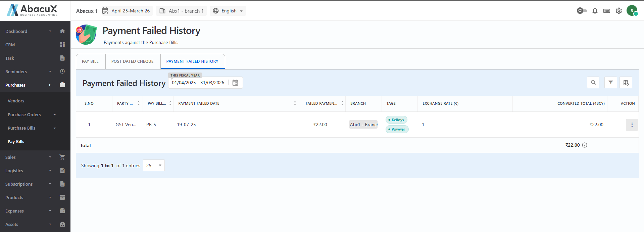Sort by Payment Failed Date column
The height and width of the screenshot is (232, 644).
click(x=295, y=103)
